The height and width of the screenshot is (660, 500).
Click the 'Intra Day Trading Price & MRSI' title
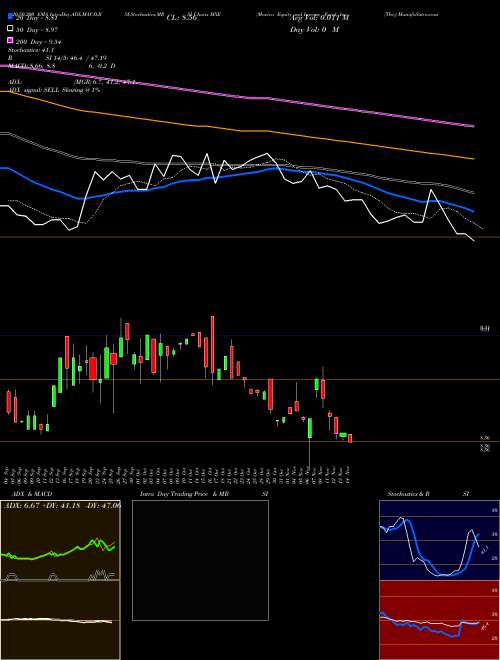(x=204, y=494)
